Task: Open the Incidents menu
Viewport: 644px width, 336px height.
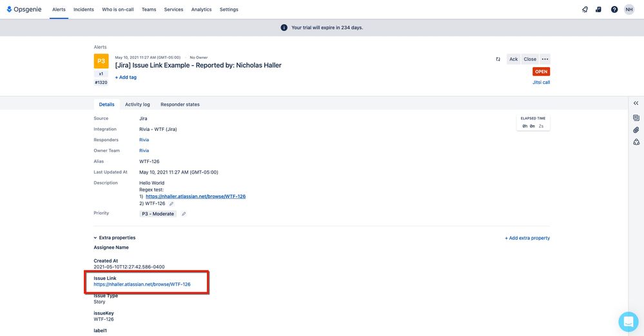Action: click(x=84, y=10)
